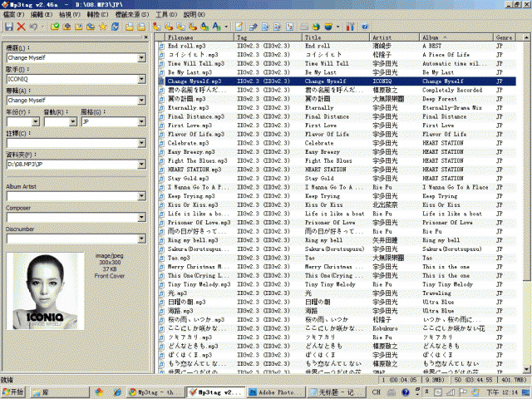Open the 工具(O) menu

(166, 15)
